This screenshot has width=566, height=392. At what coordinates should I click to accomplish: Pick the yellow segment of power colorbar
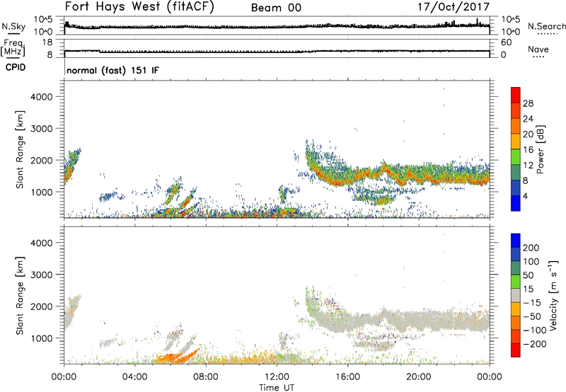(x=516, y=142)
